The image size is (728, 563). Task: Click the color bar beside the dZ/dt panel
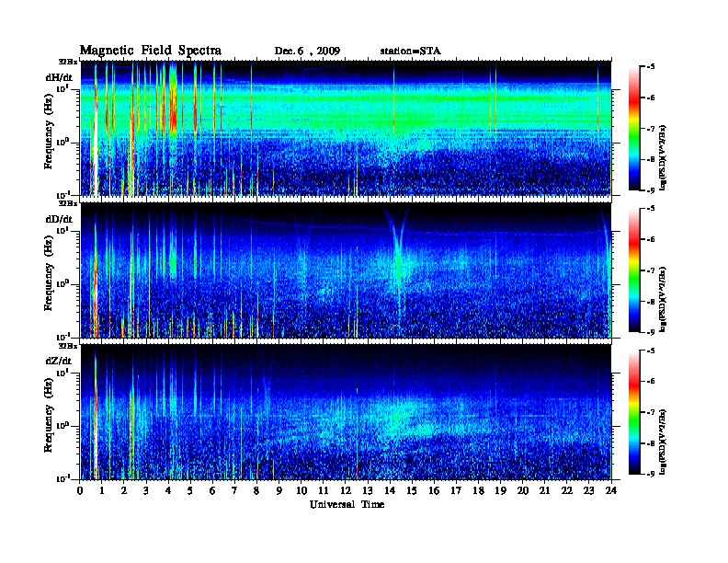click(634, 412)
